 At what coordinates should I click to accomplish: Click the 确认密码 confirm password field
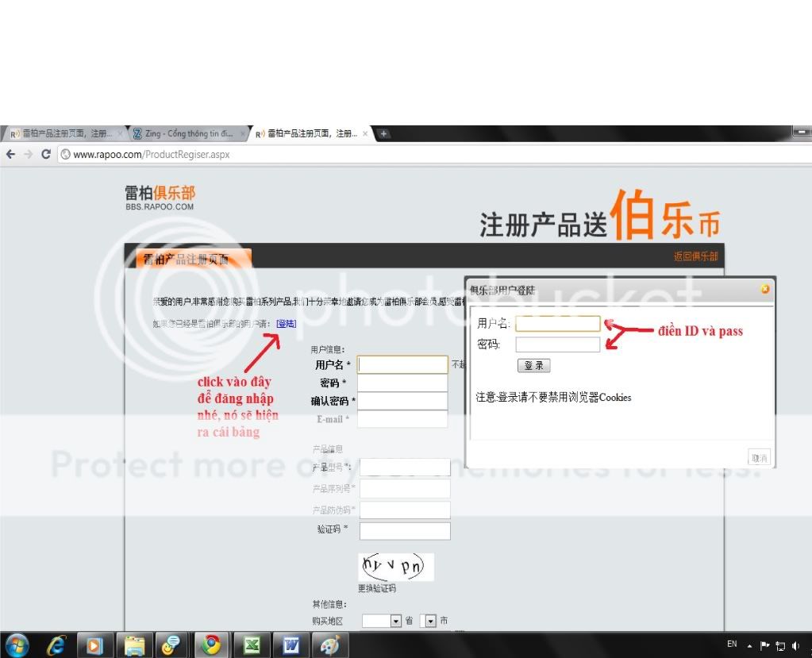pos(403,401)
